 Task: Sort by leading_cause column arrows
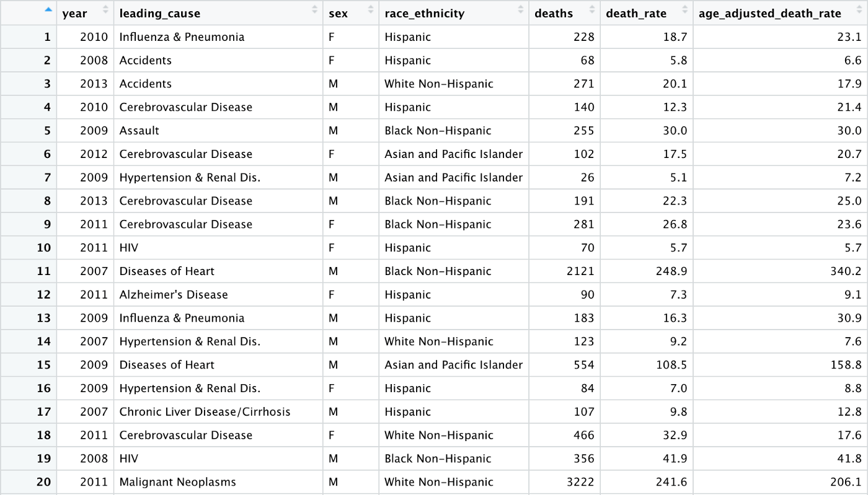314,10
